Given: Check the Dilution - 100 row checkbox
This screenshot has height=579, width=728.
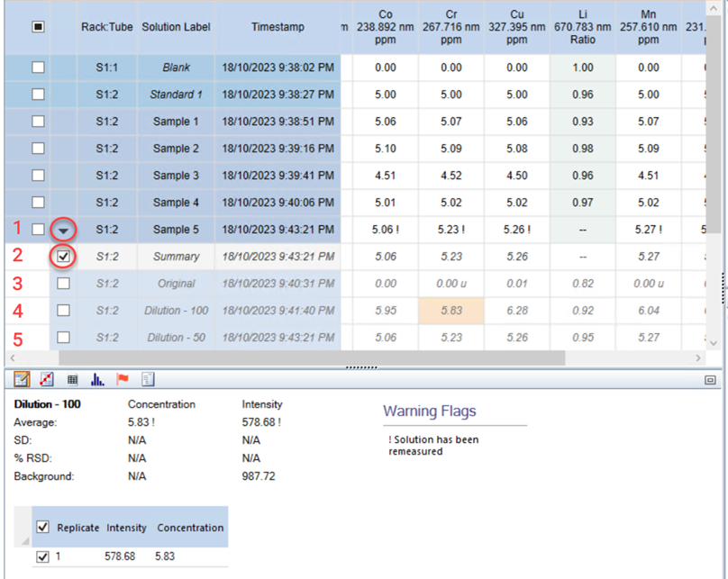Looking at the screenshot, I should [x=63, y=311].
